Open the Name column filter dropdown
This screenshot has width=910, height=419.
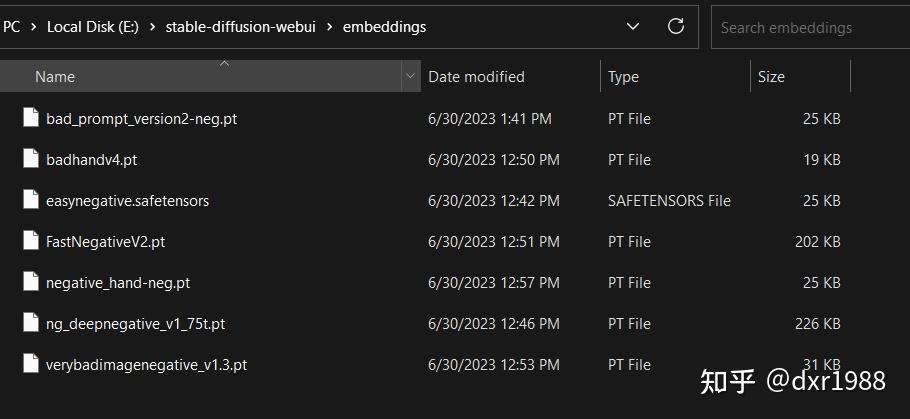(410, 77)
